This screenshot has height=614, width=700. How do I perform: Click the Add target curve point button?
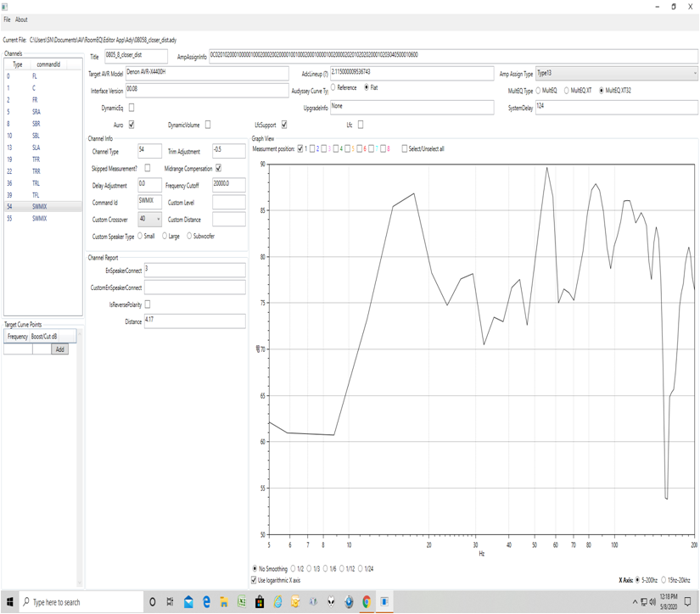tap(59, 349)
